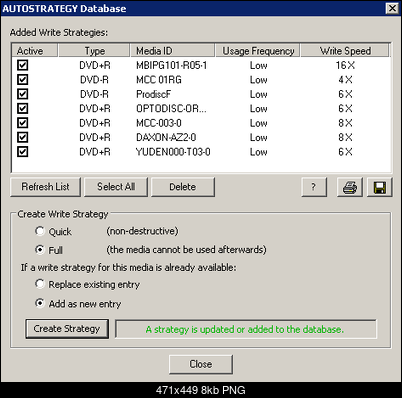Sort by the Media ID column header

tap(172, 51)
